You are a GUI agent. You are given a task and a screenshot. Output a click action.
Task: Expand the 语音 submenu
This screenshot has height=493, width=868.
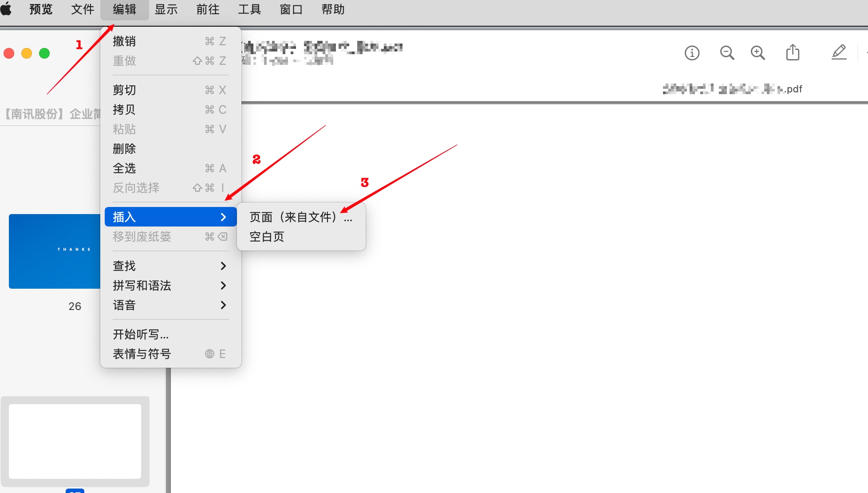[171, 305]
